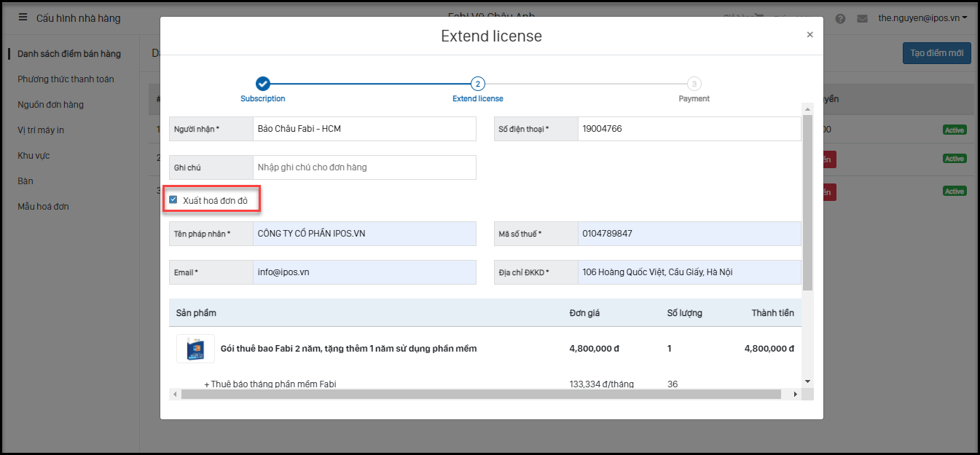Close the Extend license dialog
The height and width of the screenshot is (455, 980).
pos(810,34)
